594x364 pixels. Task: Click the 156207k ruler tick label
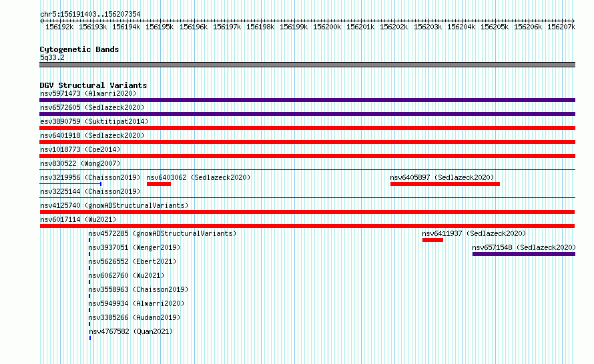561,27
